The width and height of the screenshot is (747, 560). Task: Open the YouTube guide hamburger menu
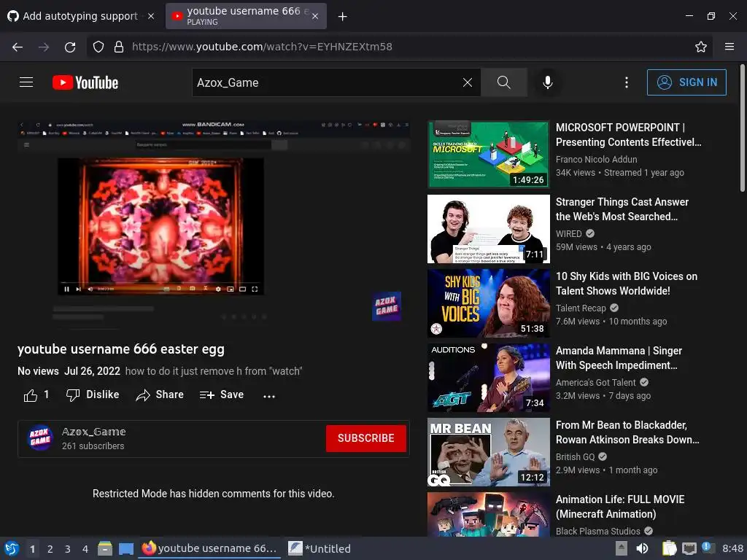[x=26, y=82]
